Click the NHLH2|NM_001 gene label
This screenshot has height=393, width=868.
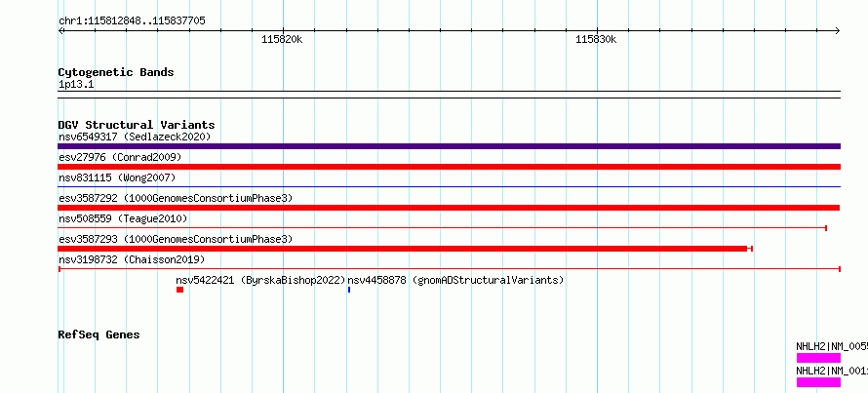tap(832, 371)
